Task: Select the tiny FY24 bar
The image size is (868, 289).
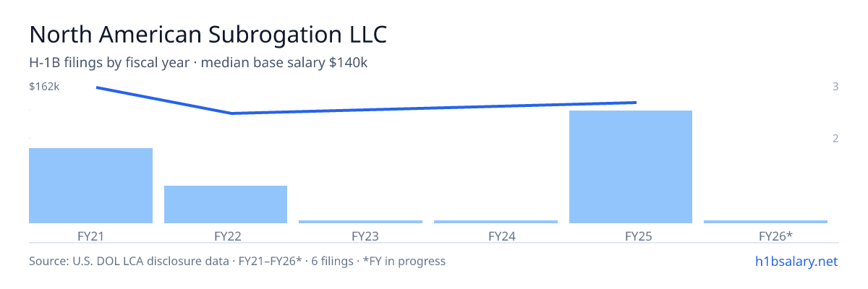Action: point(495,221)
